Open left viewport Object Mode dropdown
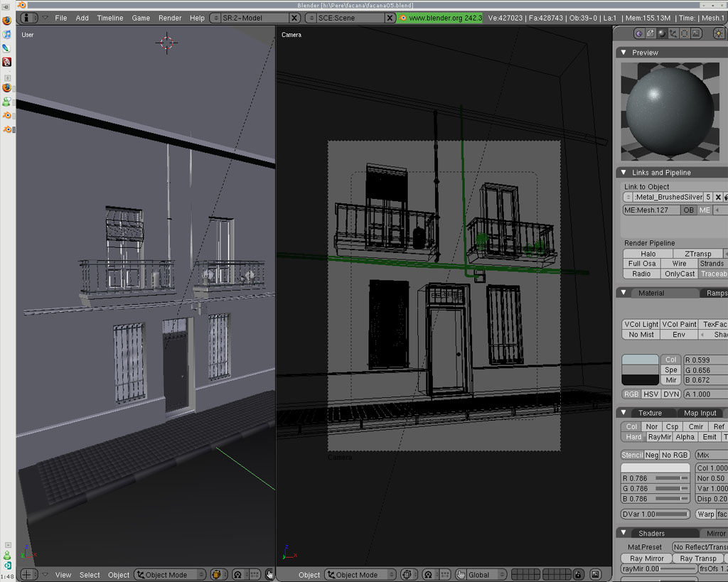 coord(170,575)
